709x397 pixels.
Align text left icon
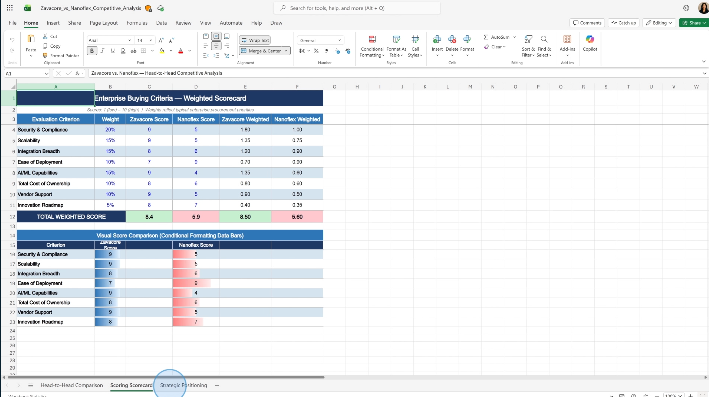206,46
